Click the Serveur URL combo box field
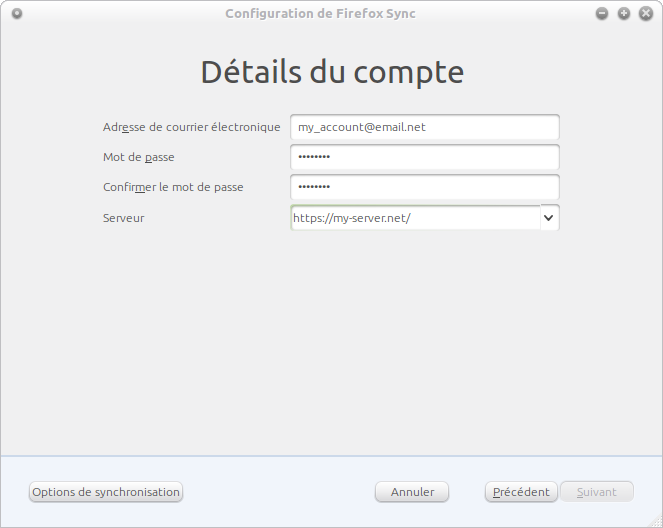This screenshot has width=663, height=528. point(414,218)
